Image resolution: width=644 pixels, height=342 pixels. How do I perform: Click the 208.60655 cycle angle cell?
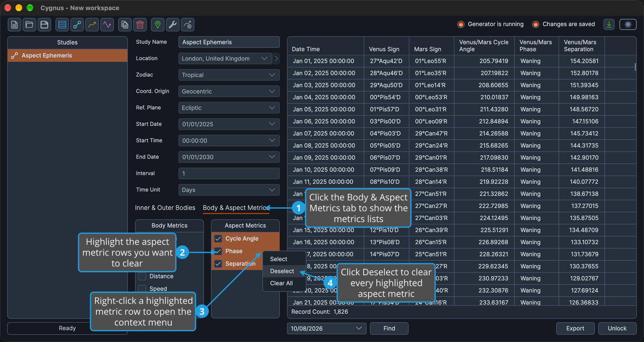pyautogui.click(x=484, y=85)
